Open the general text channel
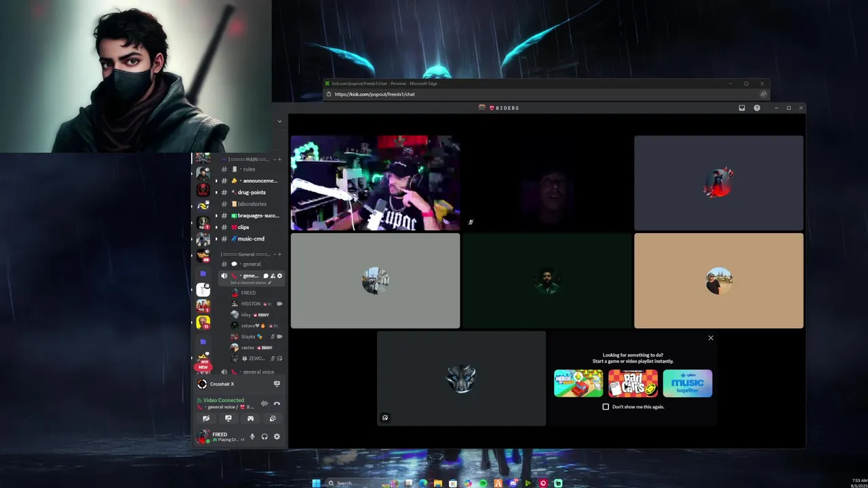Screen dimensions: 868x488 [x=250, y=264]
